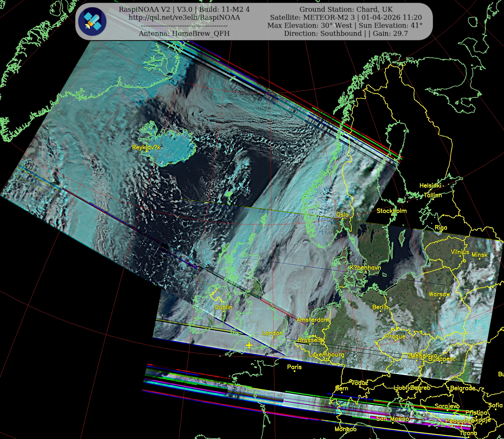Viewport: 504px width, 439px height.
Task: Click the Reykjavik city label
Action: (146, 147)
